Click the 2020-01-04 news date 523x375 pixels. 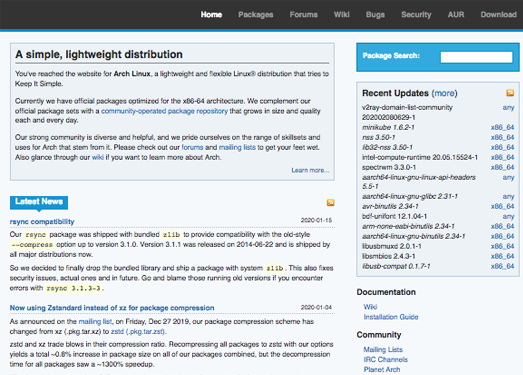(x=316, y=307)
